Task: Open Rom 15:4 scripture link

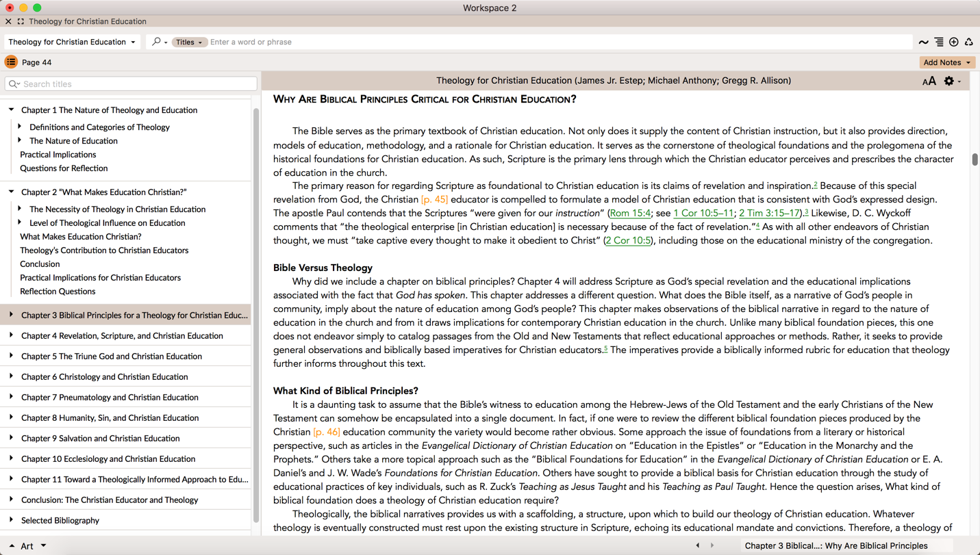Action: coord(630,213)
